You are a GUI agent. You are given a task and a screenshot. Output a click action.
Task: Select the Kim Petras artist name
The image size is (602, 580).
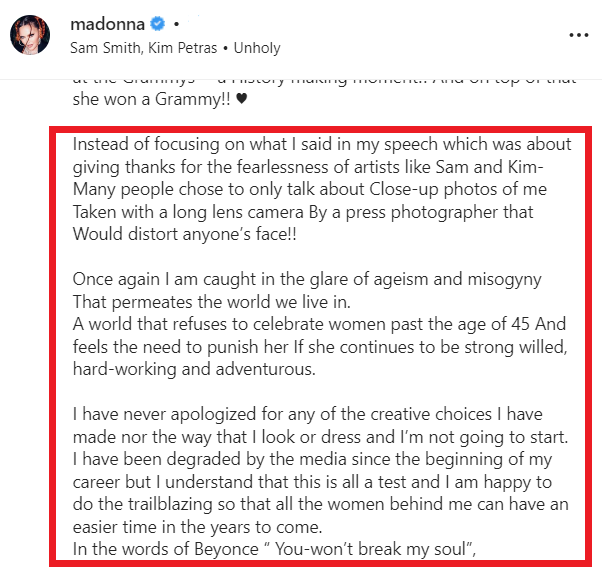tap(182, 48)
